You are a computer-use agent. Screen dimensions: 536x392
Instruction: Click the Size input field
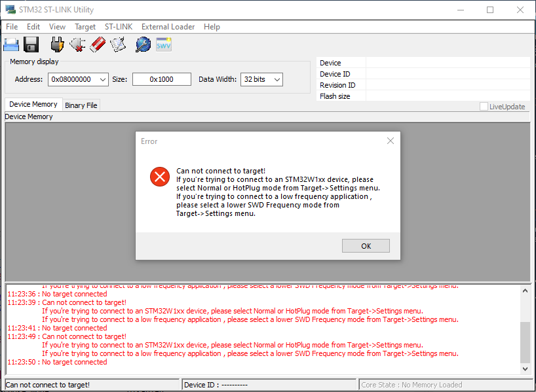click(162, 80)
